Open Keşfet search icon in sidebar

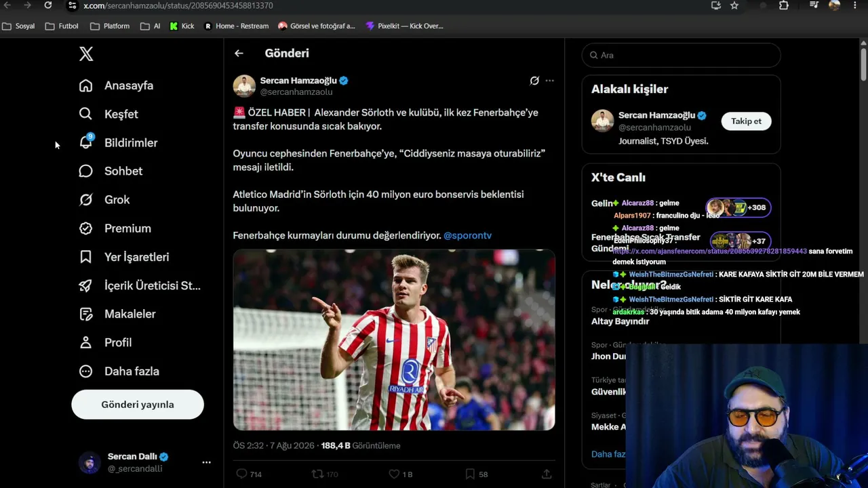(x=85, y=114)
